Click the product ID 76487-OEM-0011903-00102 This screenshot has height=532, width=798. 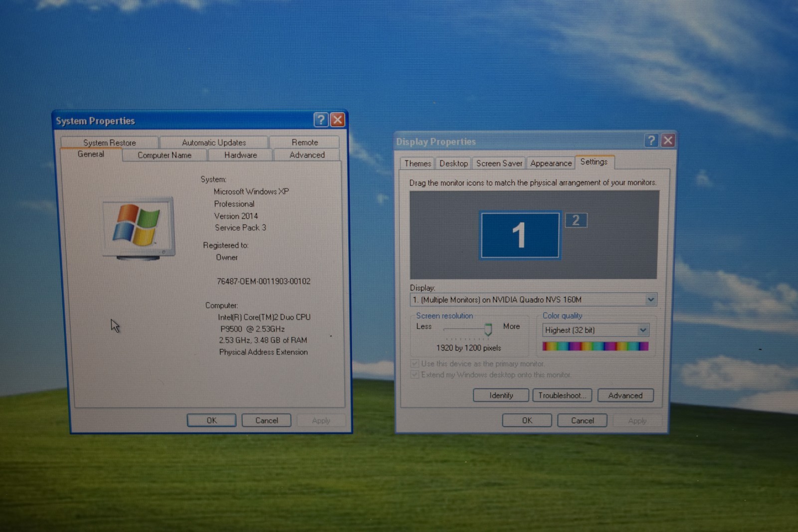263,281
